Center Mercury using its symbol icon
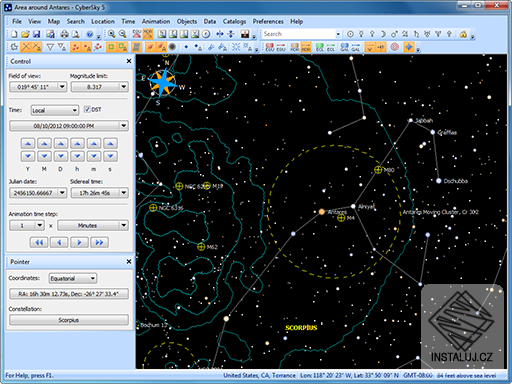 point(361,34)
